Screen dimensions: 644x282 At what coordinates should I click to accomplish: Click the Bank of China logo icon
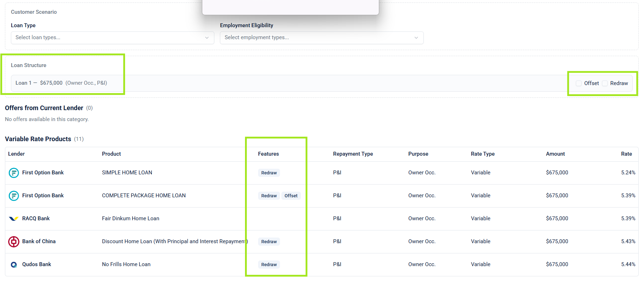(x=14, y=242)
